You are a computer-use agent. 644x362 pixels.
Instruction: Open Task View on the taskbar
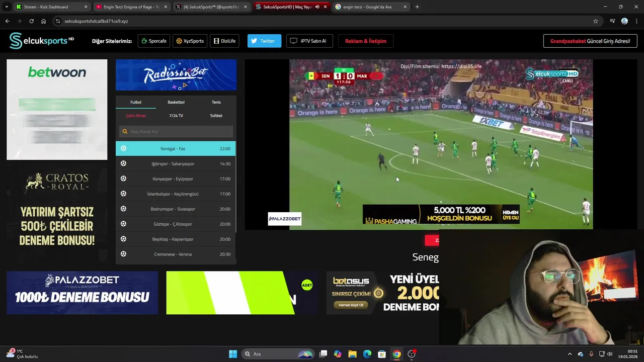[x=324, y=354]
